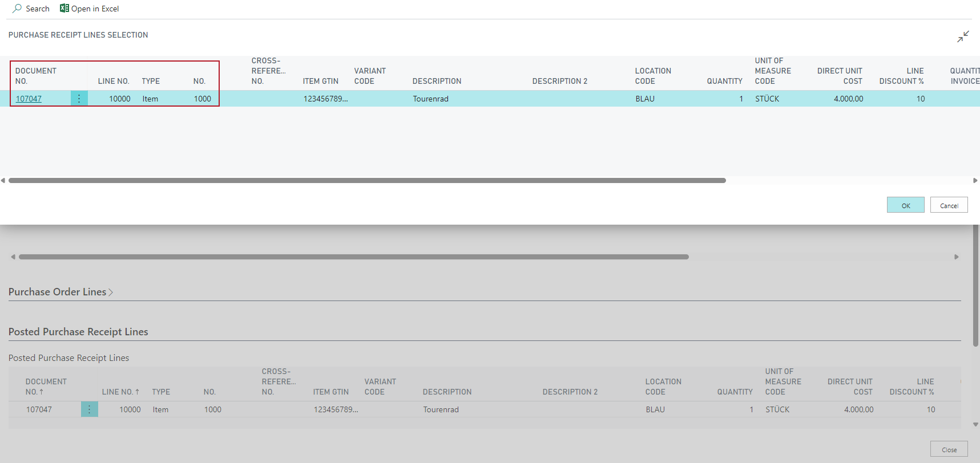This screenshot has width=980, height=463.
Task: Collapse the dialog using the shrink arrows icon
Action: (963, 36)
